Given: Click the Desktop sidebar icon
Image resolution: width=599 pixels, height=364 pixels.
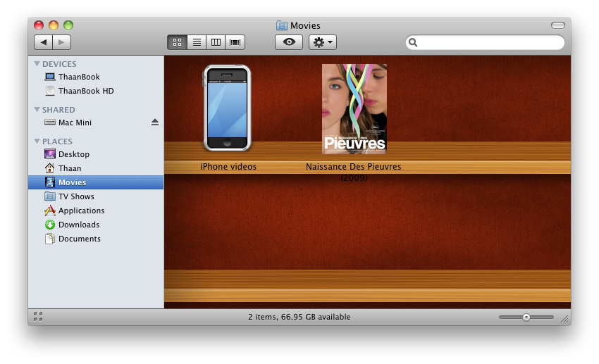Looking at the screenshot, I should coord(50,154).
